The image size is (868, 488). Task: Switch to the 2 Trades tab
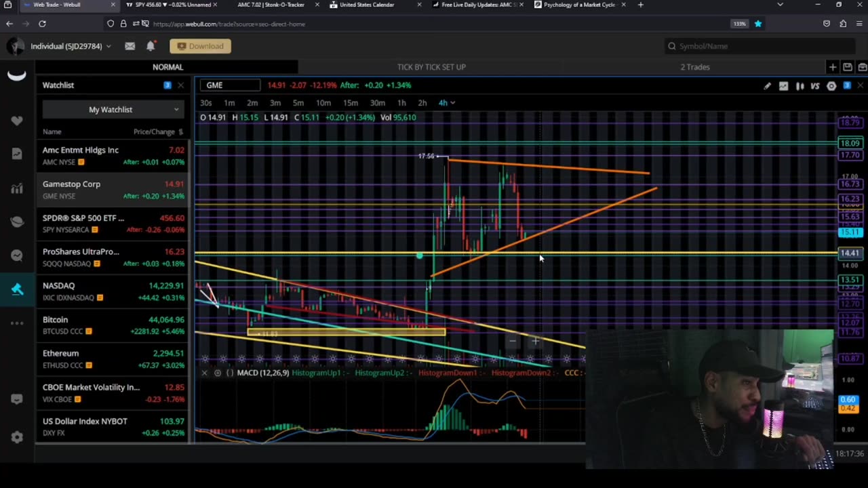click(x=695, y=67)
